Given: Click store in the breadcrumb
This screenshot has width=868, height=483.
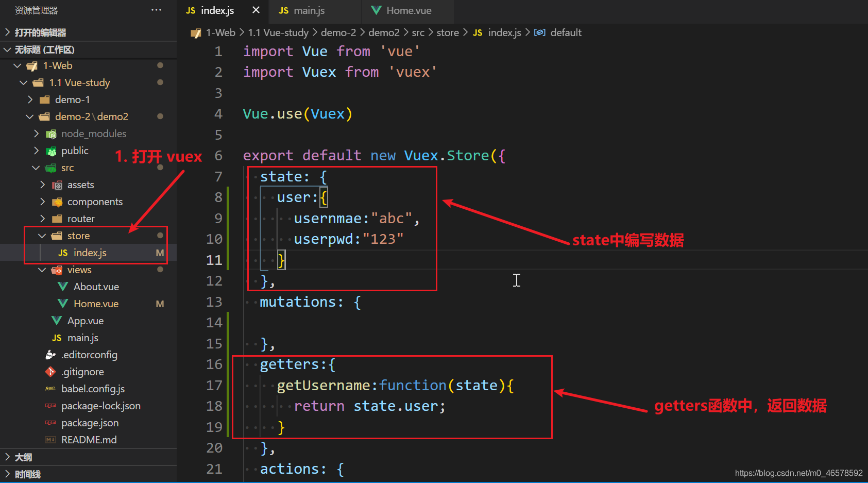Looking at the screenshot, I should [x=448, y=32].
